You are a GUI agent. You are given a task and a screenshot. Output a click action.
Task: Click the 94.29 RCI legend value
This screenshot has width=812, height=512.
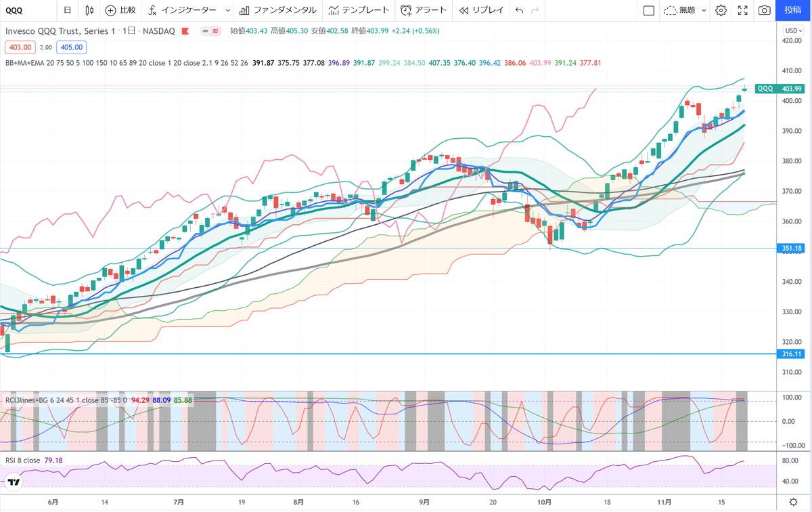click(140, 400)
